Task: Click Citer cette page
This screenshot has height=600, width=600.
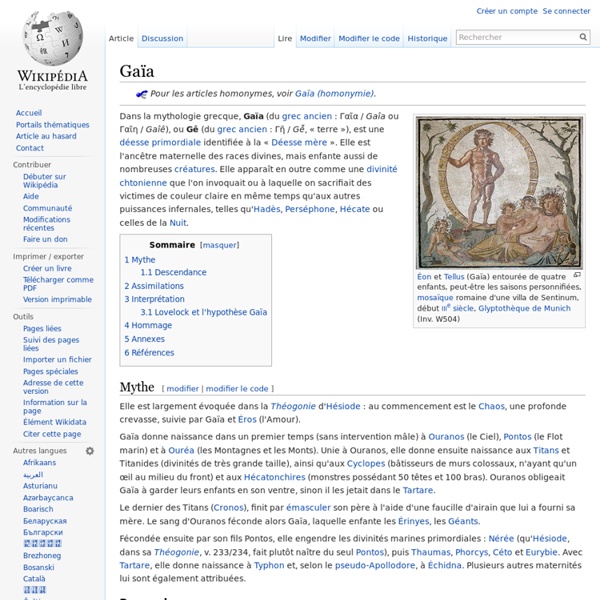Action: click(52, 434)
